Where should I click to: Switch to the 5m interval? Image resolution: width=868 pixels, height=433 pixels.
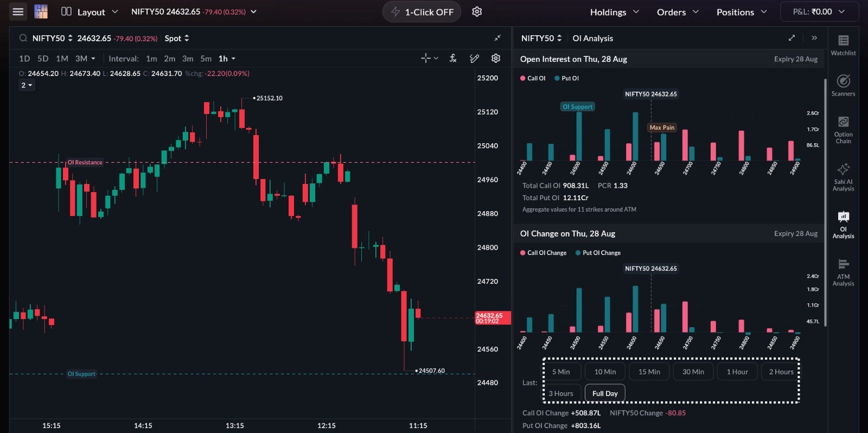(x=206, y=59)
